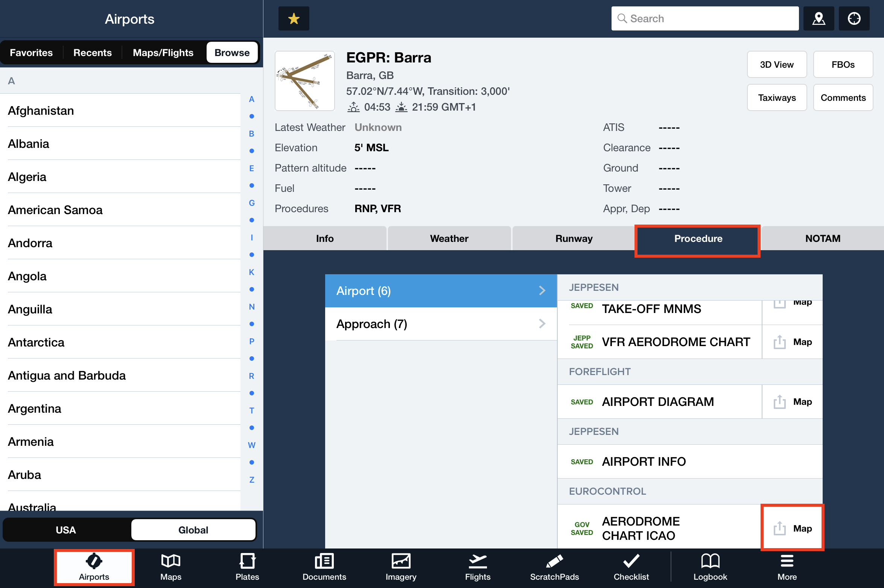Viewport: 884px width, 588px height.
Task: Open the Airports tab in bottom bar
Action: pos(94,567)
